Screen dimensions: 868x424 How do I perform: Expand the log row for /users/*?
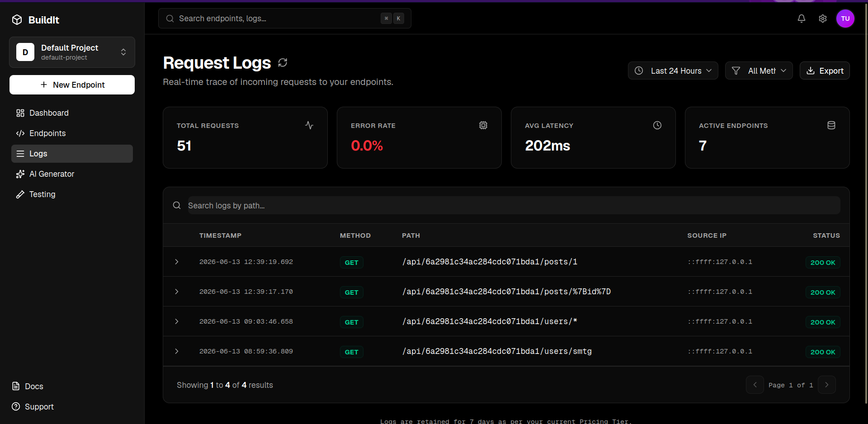(x=177, y=321)
